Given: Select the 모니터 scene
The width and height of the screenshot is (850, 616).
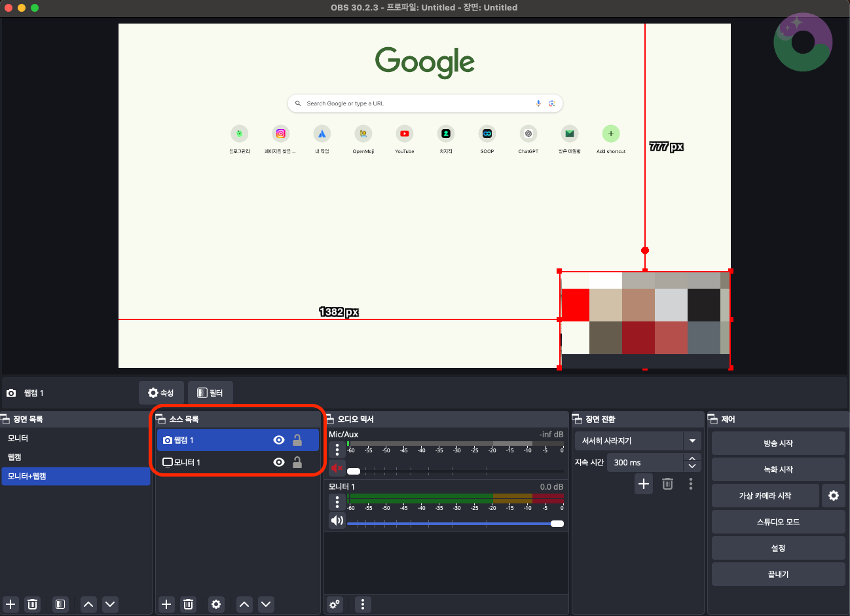Looking at the screenshot, I should click(75, 438).
